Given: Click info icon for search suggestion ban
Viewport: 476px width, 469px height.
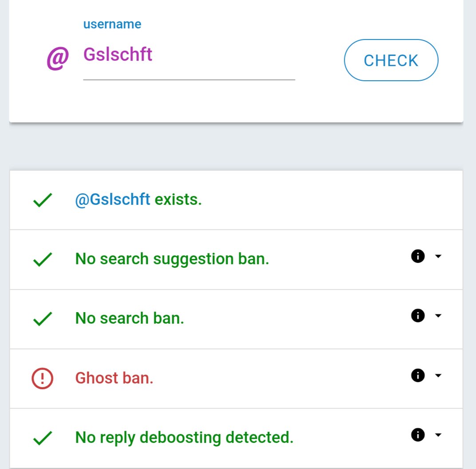Looking at the screenshot, I should [x=418, y=256].
